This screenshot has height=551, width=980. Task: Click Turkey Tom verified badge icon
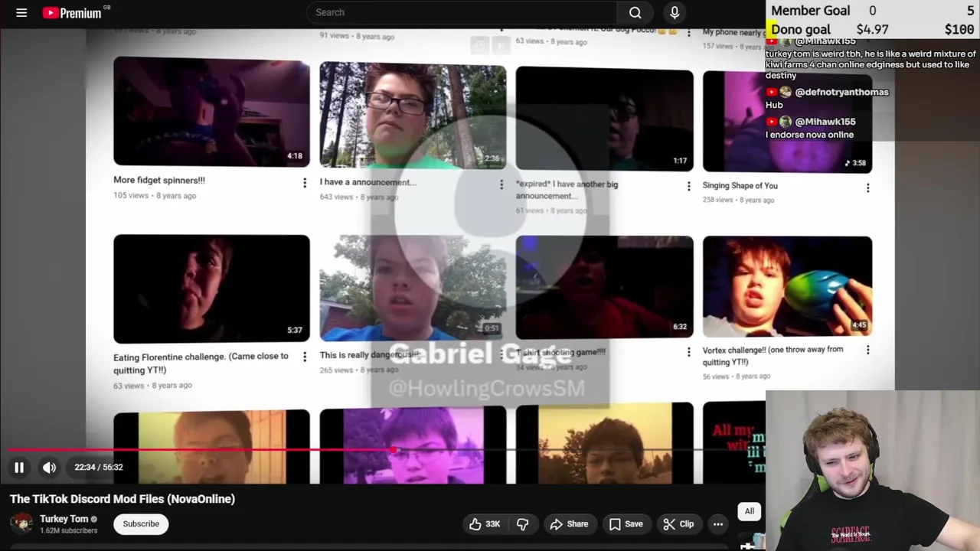point(94,519)
